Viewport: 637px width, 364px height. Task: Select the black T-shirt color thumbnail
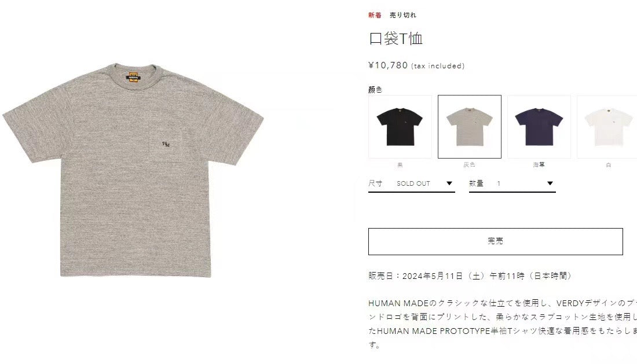pos(400,127)
